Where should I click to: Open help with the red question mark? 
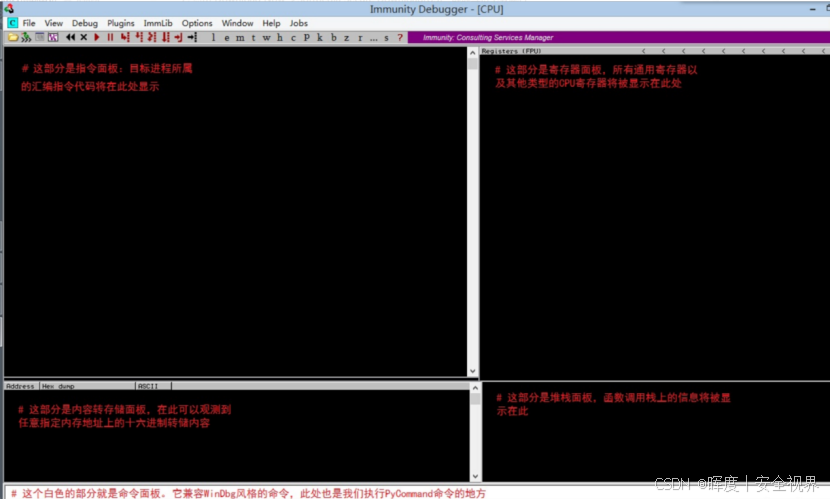(x=400, y=37)
